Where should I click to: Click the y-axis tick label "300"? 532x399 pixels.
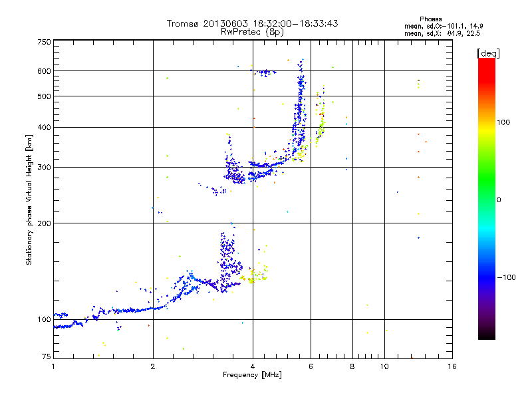[x=44, y=167]
